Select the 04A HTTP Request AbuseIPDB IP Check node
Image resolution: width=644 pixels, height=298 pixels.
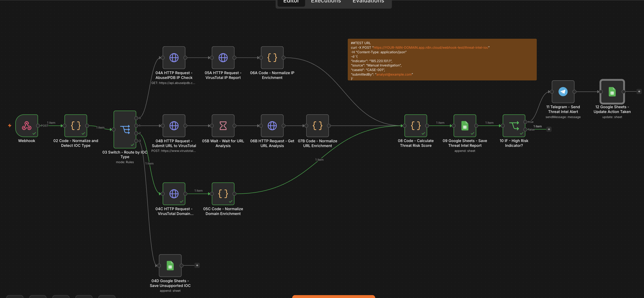[174, 58]
